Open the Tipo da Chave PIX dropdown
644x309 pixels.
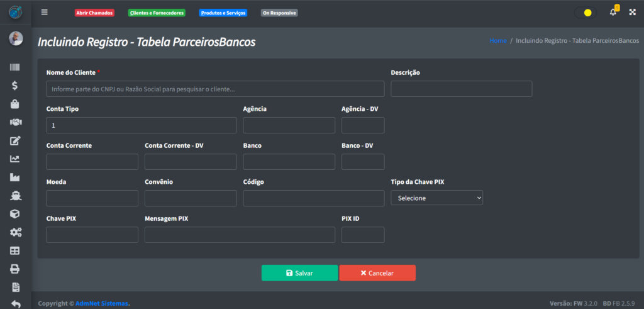click(436, 198)
